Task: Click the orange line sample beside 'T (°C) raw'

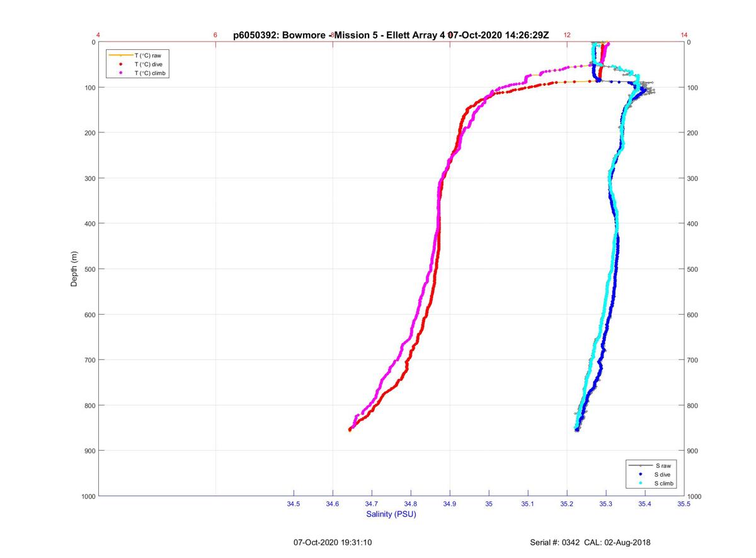Action: click(x=120, y=55)
